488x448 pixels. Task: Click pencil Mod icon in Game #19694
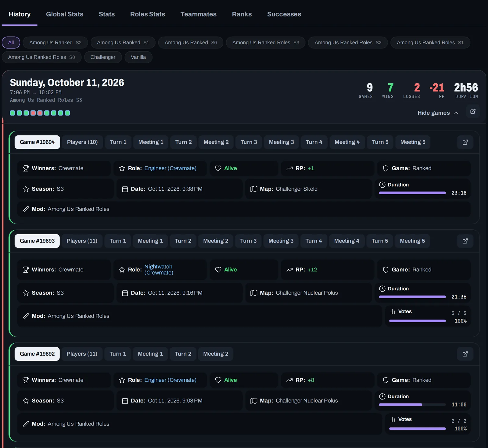tap(26, 209)
